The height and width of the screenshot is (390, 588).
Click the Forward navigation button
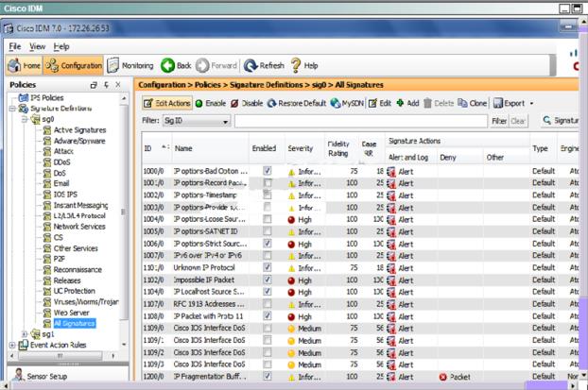coord(216,65)
